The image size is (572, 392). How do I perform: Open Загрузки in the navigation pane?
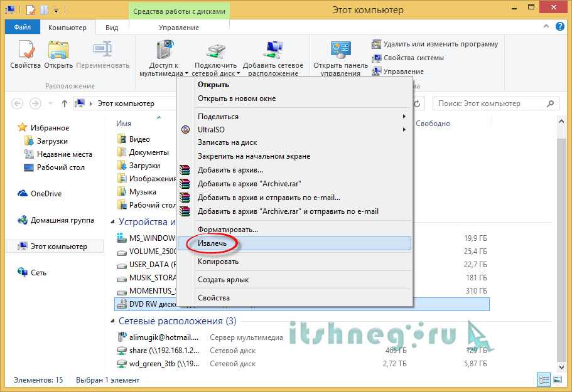(46, 141)
